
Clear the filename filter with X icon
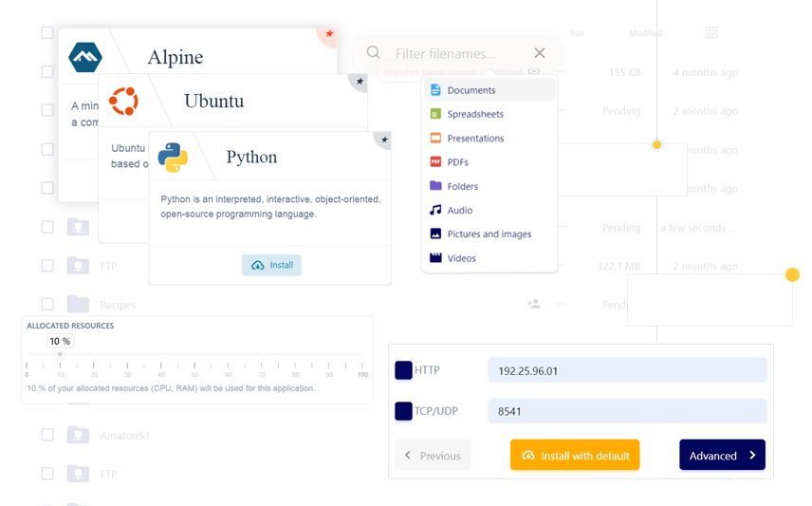click(539, 53)
